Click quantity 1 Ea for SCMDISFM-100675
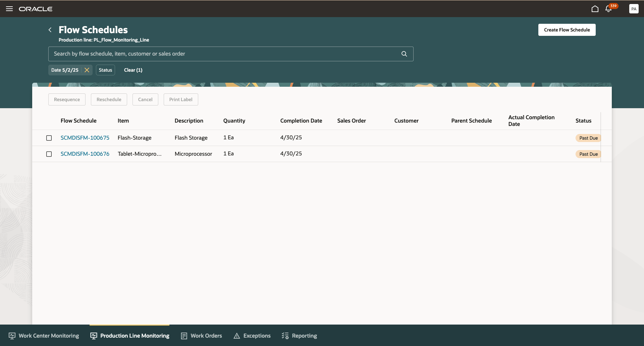644x346 pixels. tap(228, 137)
